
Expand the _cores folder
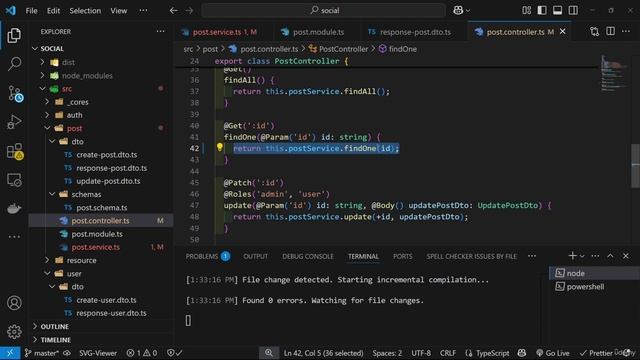(x=47, y=102)
